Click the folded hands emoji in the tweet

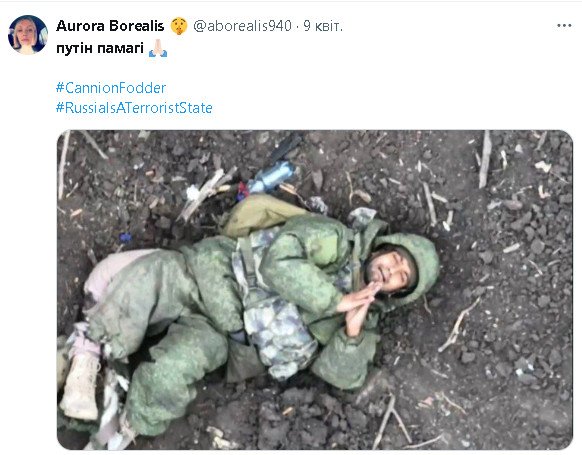[158, 48]
